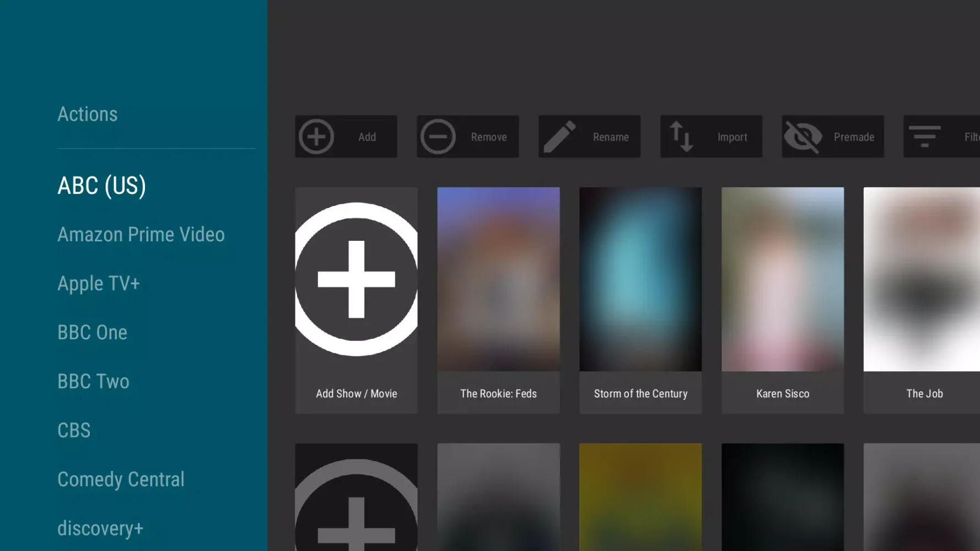Open Comedy Central category
The height and width of the screenshot is (551, 980).
click(x=121, y=479)
